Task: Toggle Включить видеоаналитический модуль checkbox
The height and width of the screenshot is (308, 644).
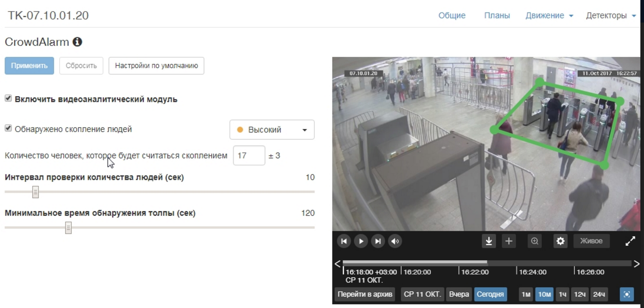Action: (8, 98)
